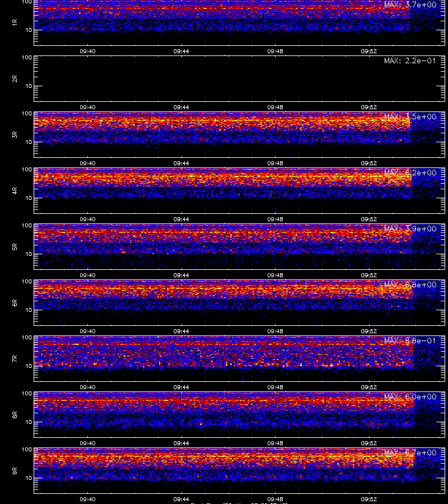Click the 09:44 tick label under panel 6R

(x=181, y=331)
